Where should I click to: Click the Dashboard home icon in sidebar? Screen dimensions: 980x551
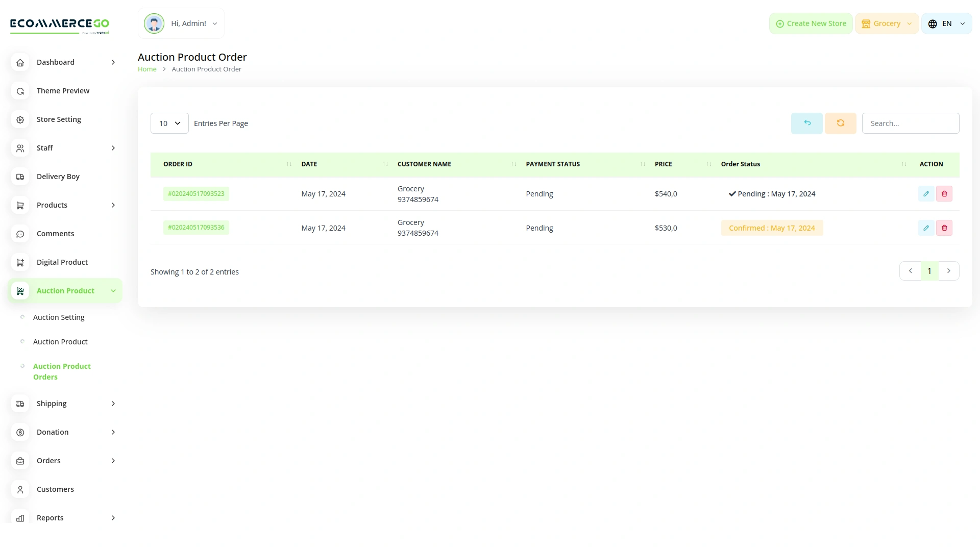click(20, 62)
